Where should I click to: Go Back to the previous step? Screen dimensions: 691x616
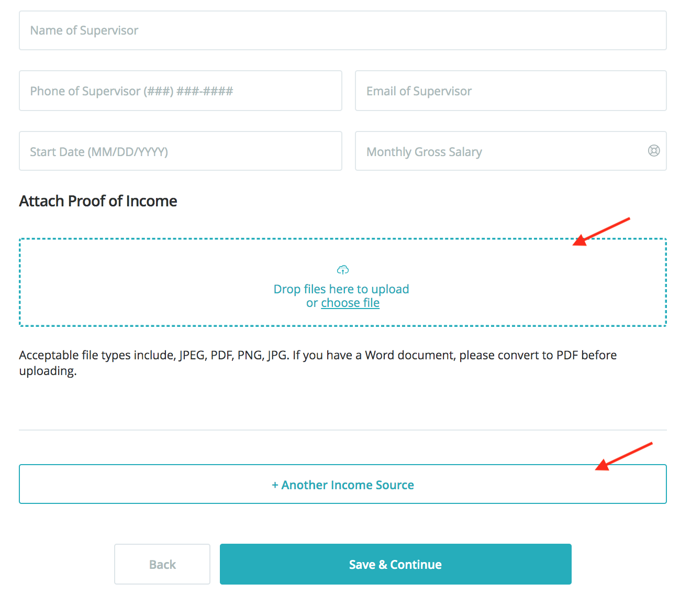coord(162,564)
